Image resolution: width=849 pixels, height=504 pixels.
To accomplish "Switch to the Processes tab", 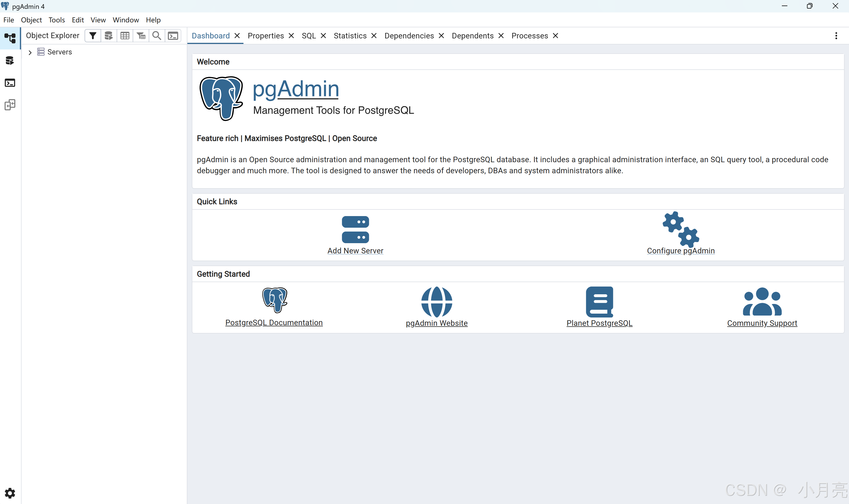I will (x=530, y=36).
